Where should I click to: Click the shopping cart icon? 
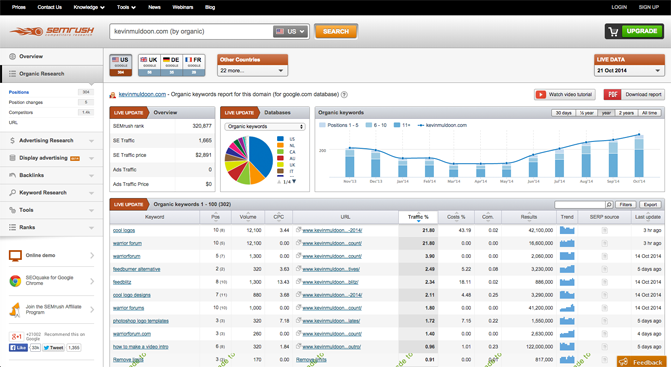[613, 32]
